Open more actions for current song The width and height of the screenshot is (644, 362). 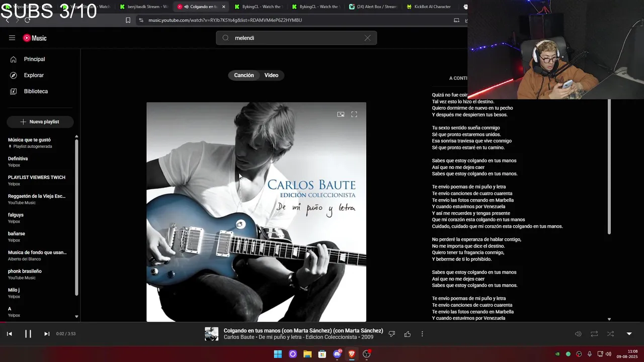point(422,334)
